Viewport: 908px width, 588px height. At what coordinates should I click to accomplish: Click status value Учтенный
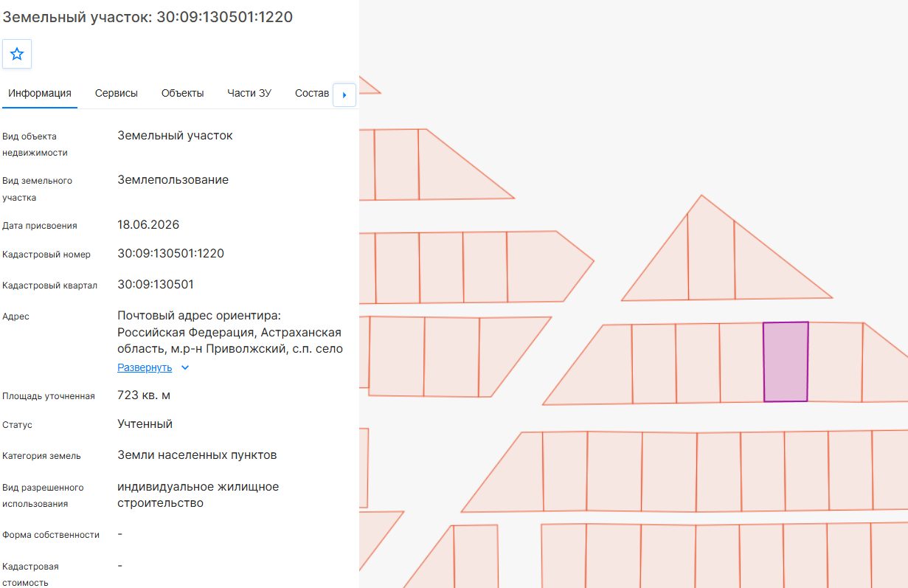145,424
